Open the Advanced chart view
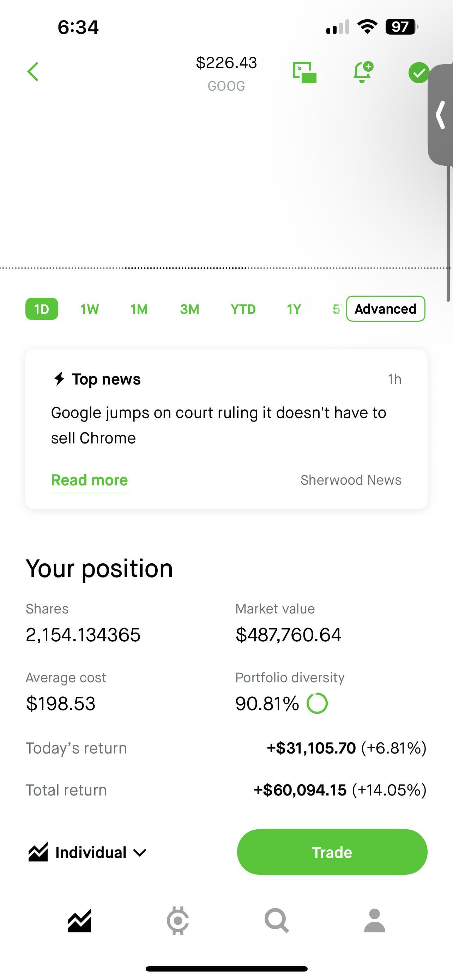This screenshot has width=453, height=980. 385,309
